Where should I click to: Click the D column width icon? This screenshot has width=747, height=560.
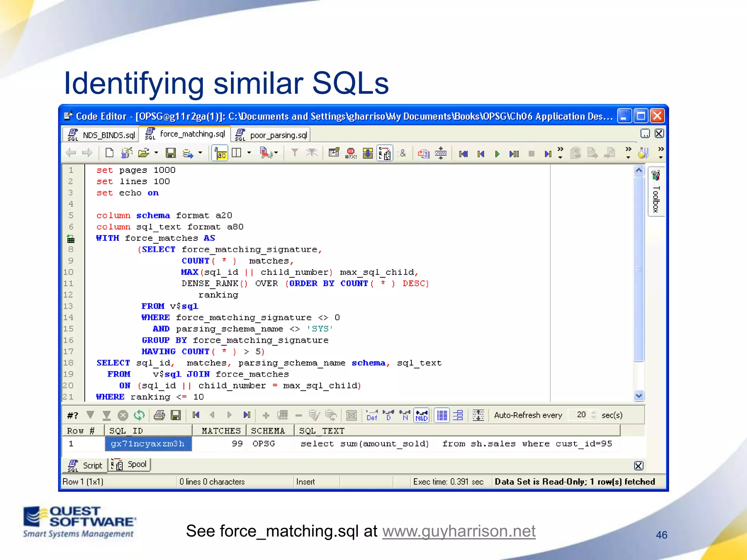[388, 415]
